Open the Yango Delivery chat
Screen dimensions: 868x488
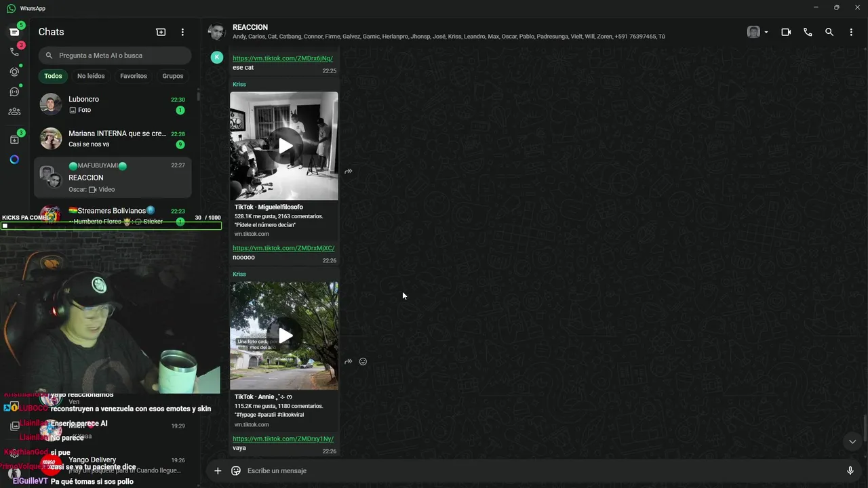(113, 464)
